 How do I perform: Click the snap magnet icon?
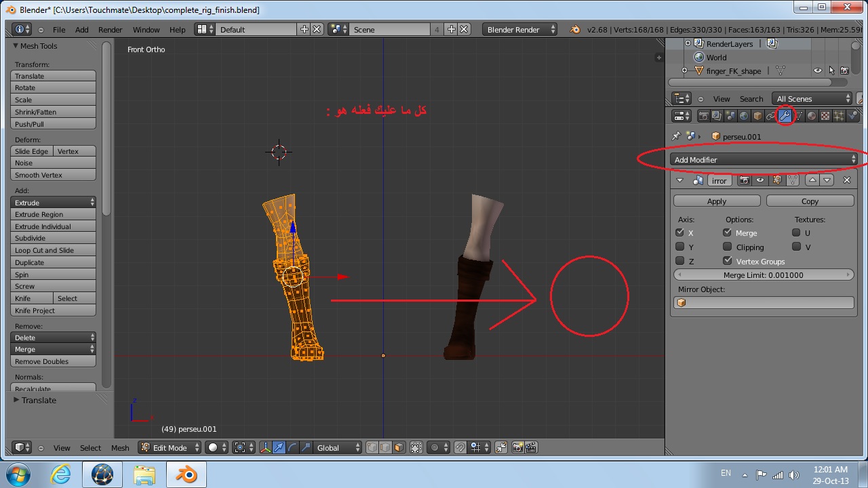click(x=460, y=448)
